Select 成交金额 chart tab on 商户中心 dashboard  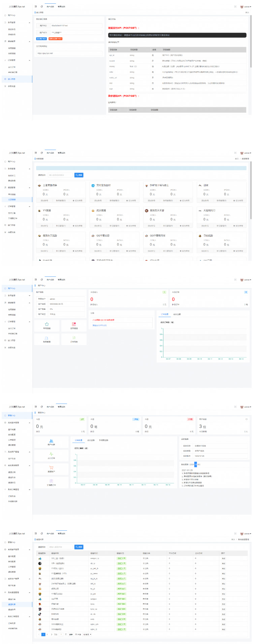point(177,314)
